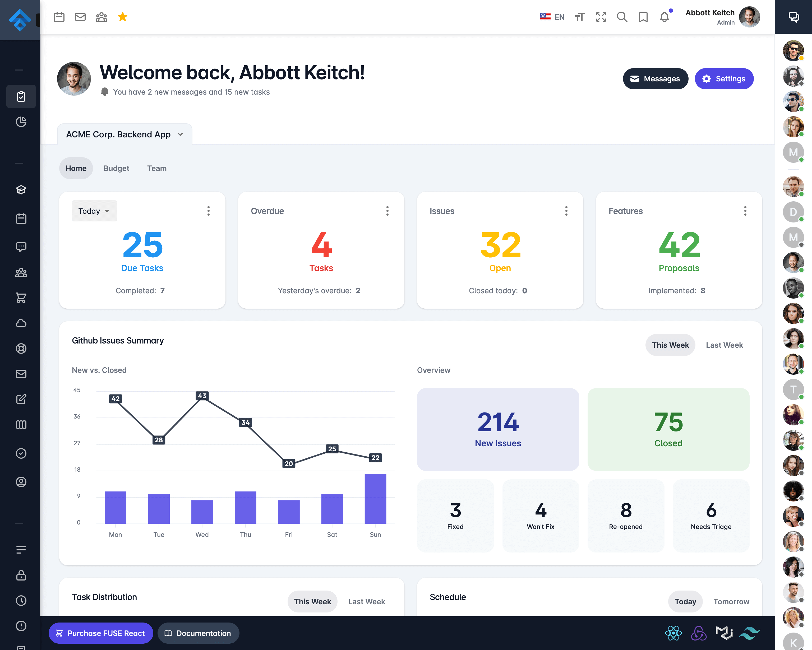Open the EN language selector

point(552,17)
